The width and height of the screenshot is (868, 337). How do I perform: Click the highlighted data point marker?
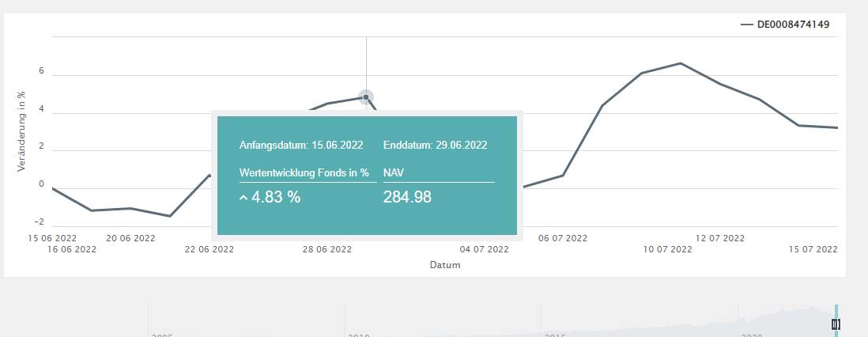pos(365,97)
